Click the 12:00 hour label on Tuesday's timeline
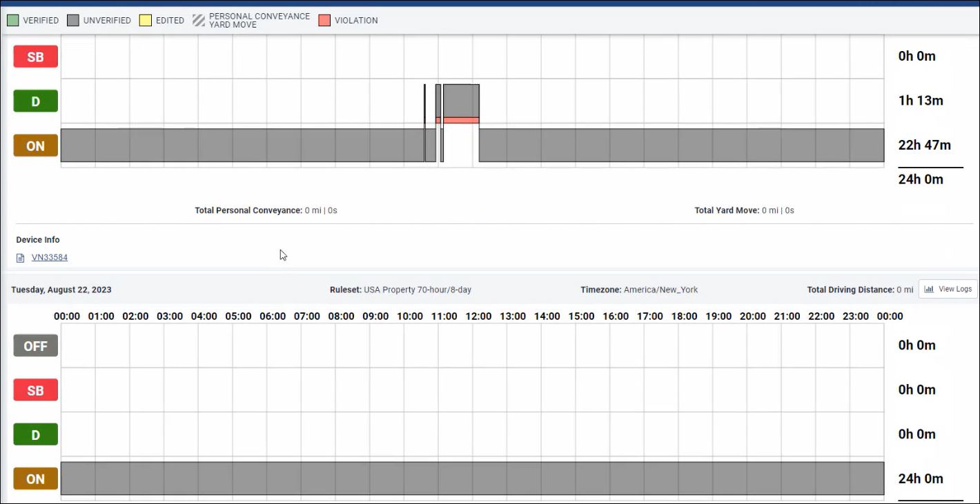Image resolution: width=980 pixels, height=504 pixels. pyautogui.click(x=478, y=316)
